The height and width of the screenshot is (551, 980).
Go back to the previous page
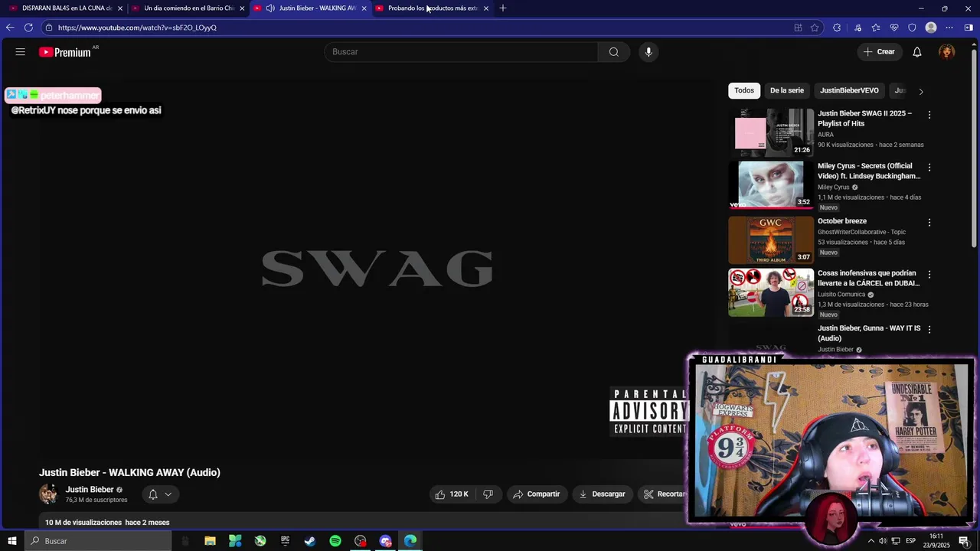(x=10, y=28)
